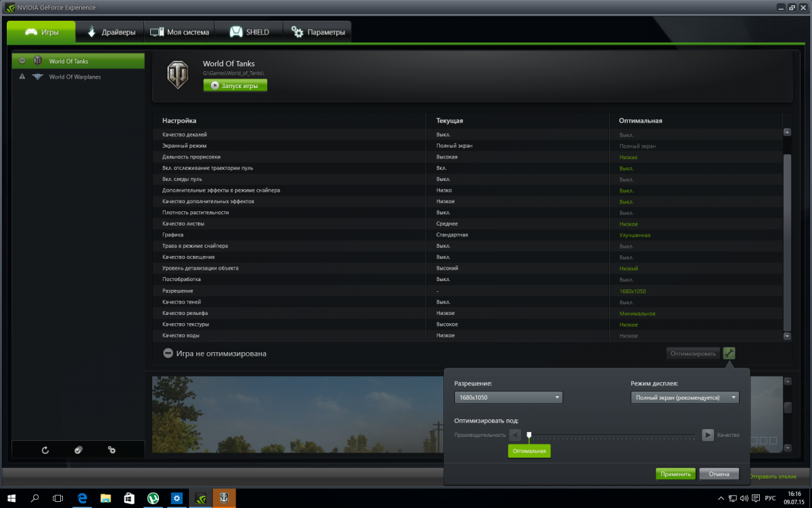Select World Of Tanks in games list
The height and width of the screenshot is (508, 812).
(78, 61)
